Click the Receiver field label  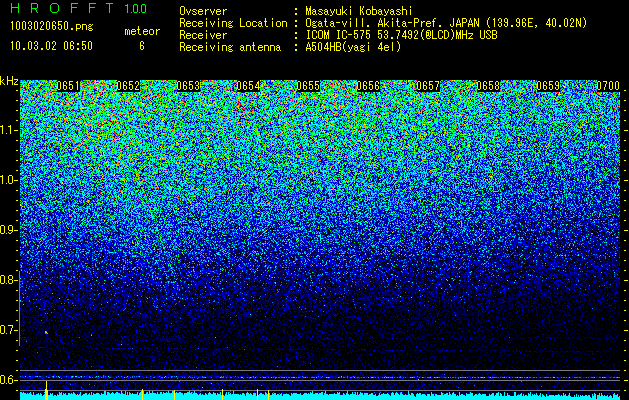(x=203, y=35)
